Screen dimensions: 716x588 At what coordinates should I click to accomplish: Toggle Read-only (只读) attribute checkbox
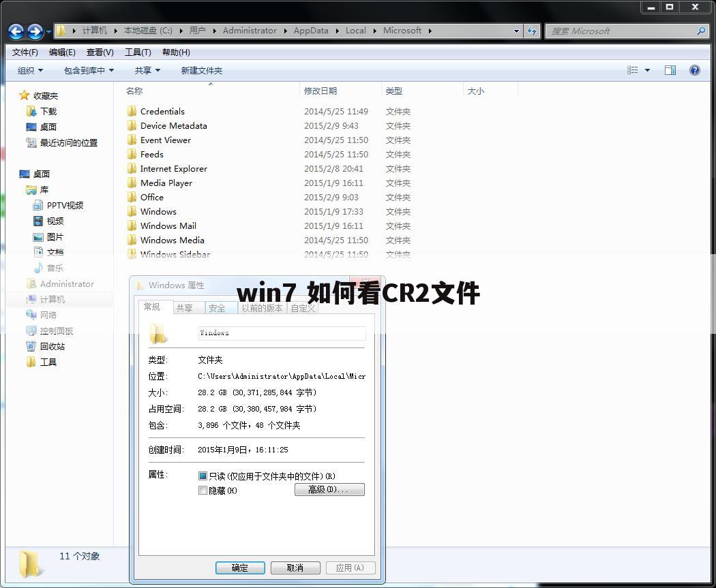pos(203,476)
